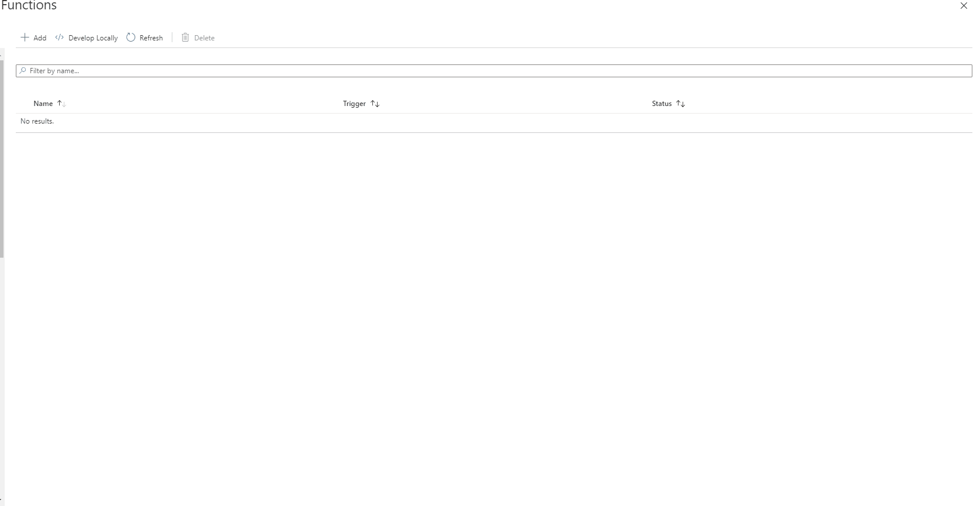Sort by Trigger column header
The image size is (980, 506).
coord(361,104)
